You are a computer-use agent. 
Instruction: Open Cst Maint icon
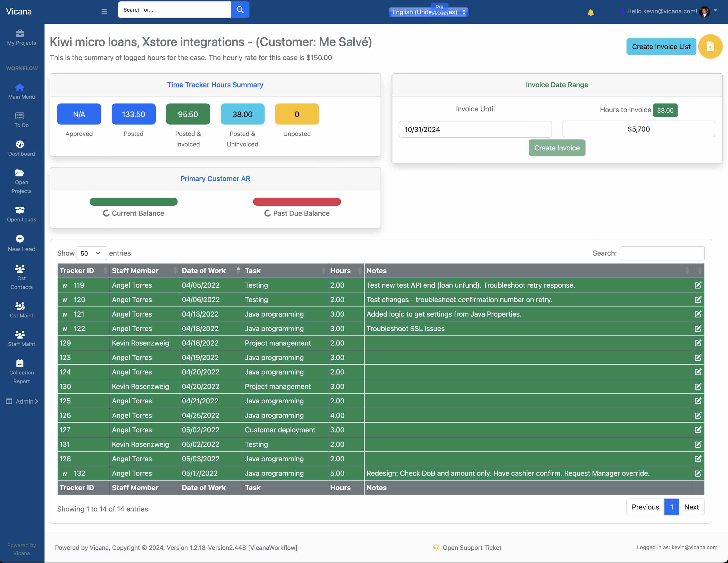click(x=20, y=306)
